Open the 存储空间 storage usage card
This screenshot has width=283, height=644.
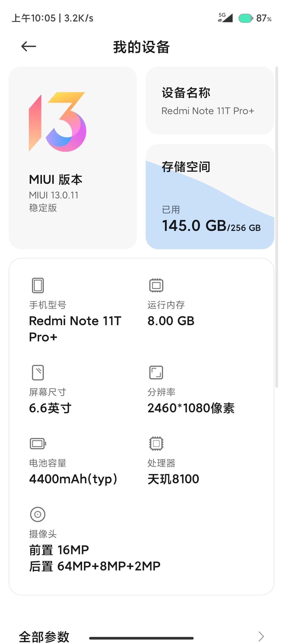[x=210, y=196]
